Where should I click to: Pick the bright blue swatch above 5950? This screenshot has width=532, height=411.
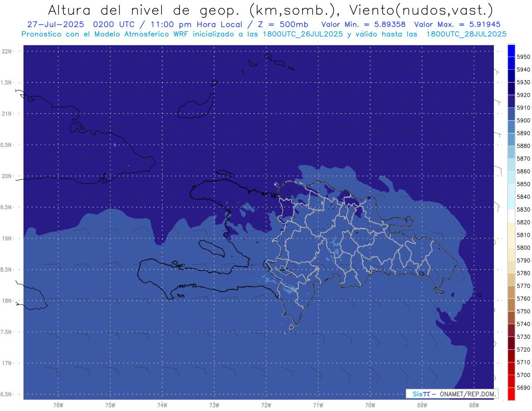511,50
